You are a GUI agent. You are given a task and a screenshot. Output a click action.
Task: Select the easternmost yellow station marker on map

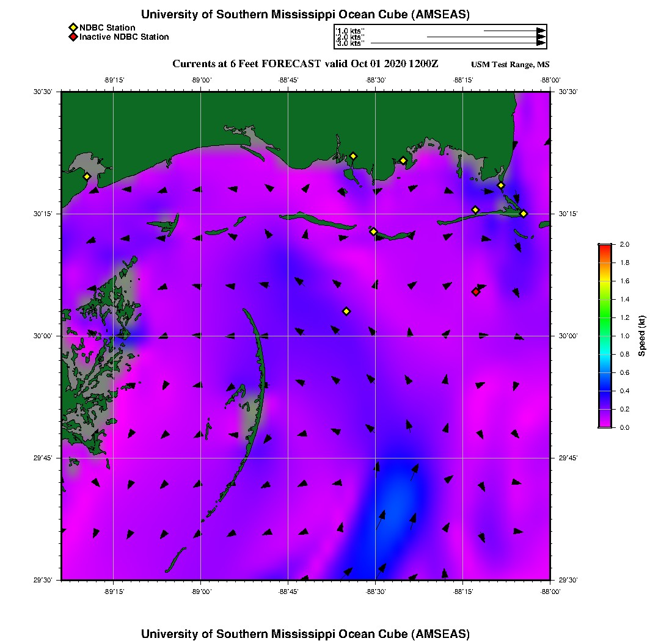[x=524, y=213]
